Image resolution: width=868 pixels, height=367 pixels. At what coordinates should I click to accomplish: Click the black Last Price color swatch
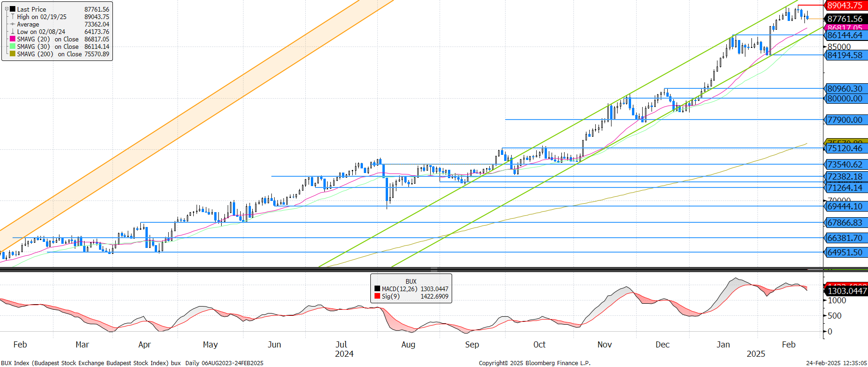tap(13, 9)
